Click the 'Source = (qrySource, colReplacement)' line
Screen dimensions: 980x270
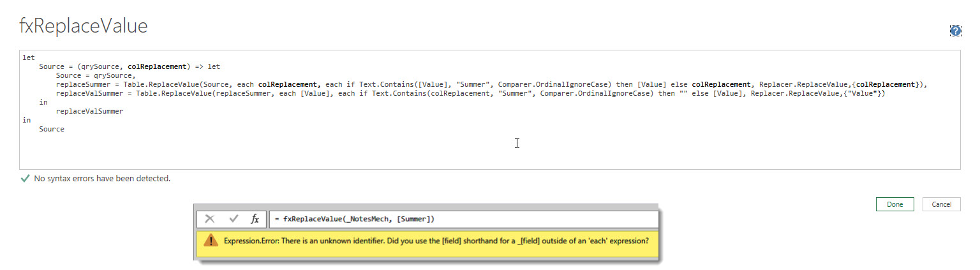pyautogui.click(x=130, y=66)
